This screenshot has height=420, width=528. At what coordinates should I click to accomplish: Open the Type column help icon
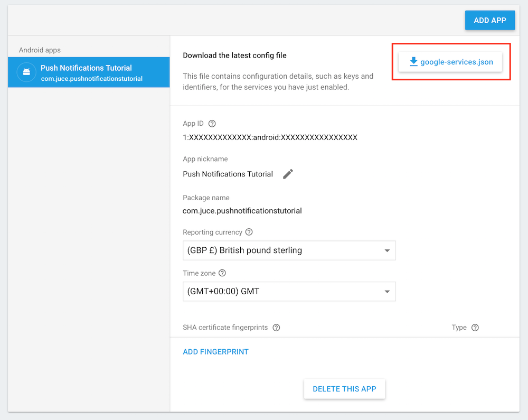pos(475,327)
